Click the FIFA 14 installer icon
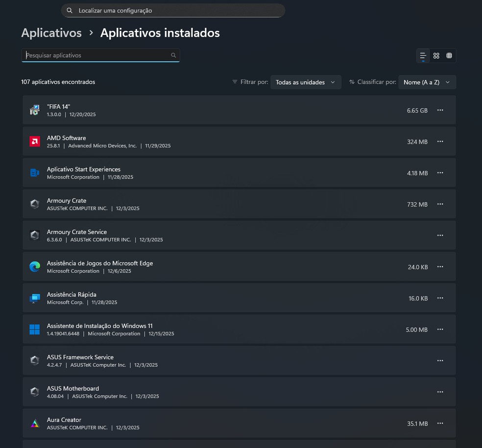Viewport: 482px width, 448px height. pyautogui.click(x=34, y=110)
